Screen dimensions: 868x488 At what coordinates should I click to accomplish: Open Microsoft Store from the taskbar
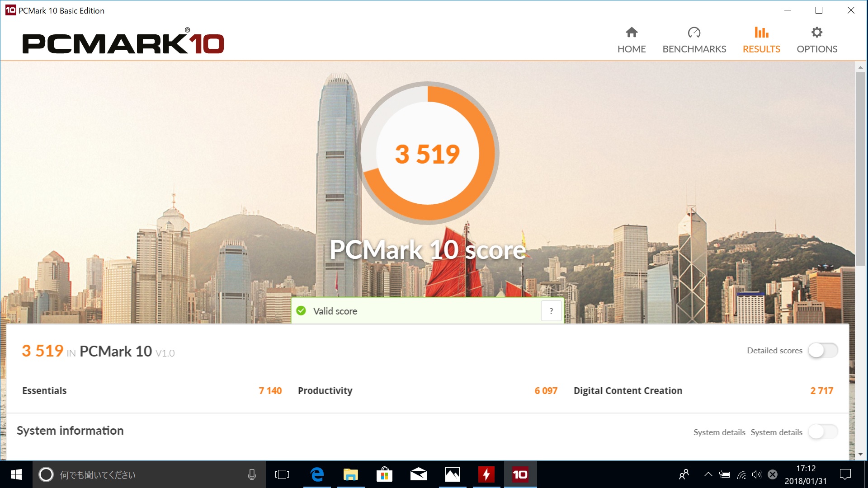384,474
